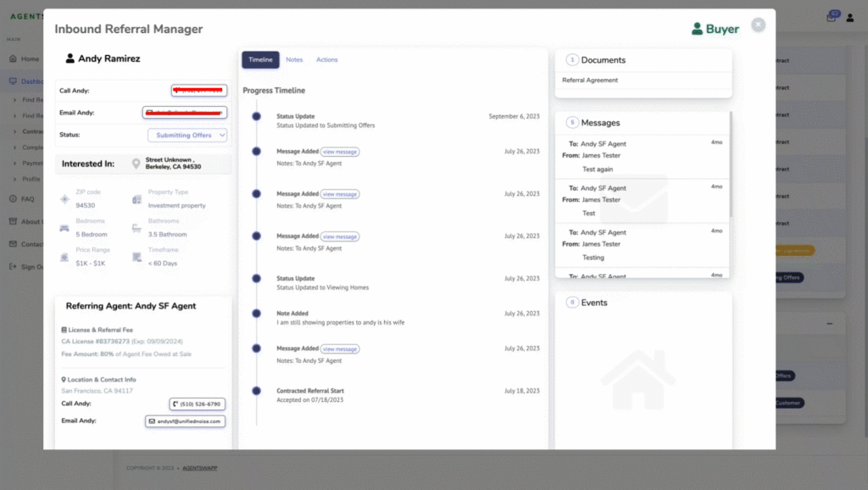Click the Property Type building icon
The height and width of the screenshot is (490, 868).
(x=136, y=199)
